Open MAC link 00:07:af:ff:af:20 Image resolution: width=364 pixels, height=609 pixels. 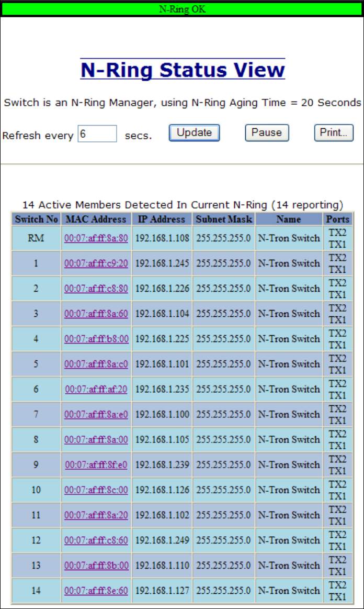[x=96, y=389]
